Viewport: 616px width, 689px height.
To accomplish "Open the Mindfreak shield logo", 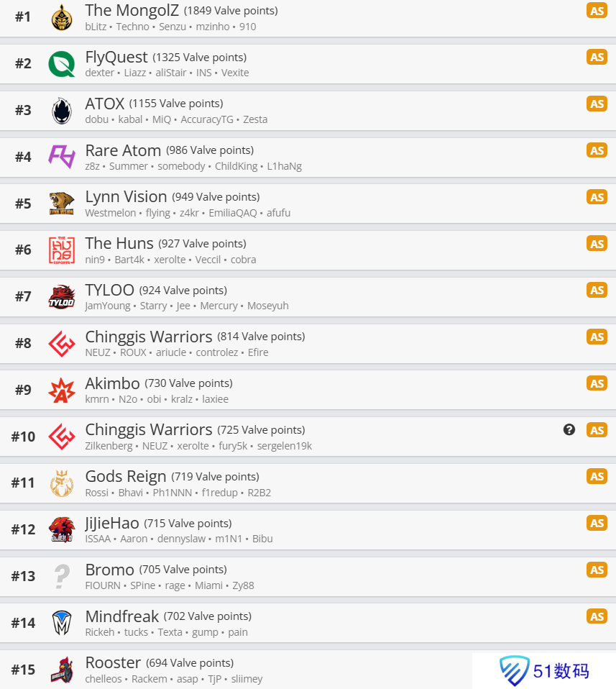I will pos(62,623).
